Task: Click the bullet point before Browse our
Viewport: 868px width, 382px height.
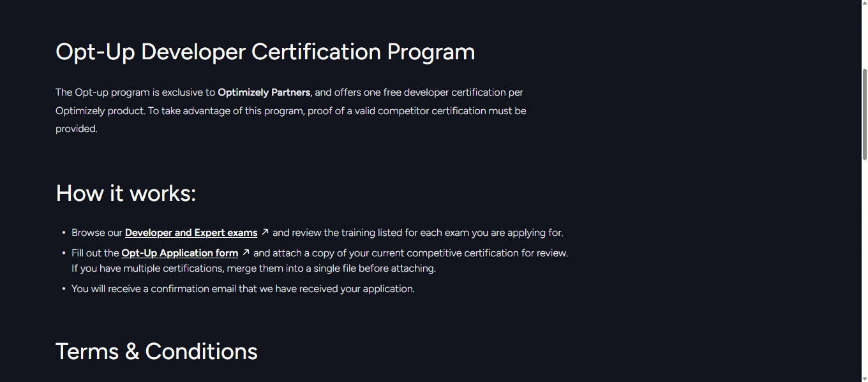Action: (64, 233)
